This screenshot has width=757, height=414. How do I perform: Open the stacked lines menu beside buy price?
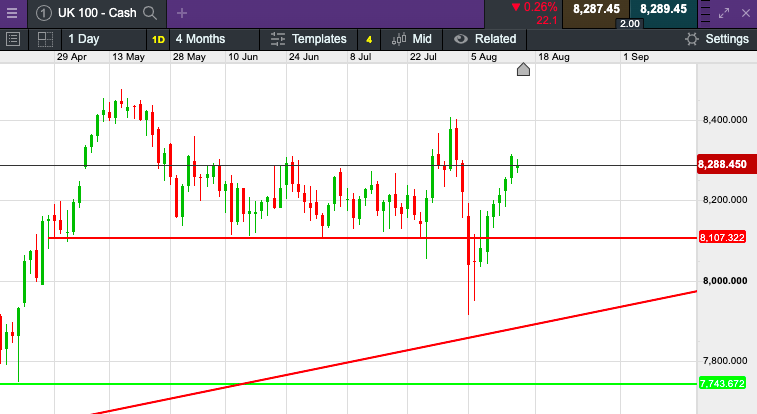pyautogui.click(x=705, y=13)
